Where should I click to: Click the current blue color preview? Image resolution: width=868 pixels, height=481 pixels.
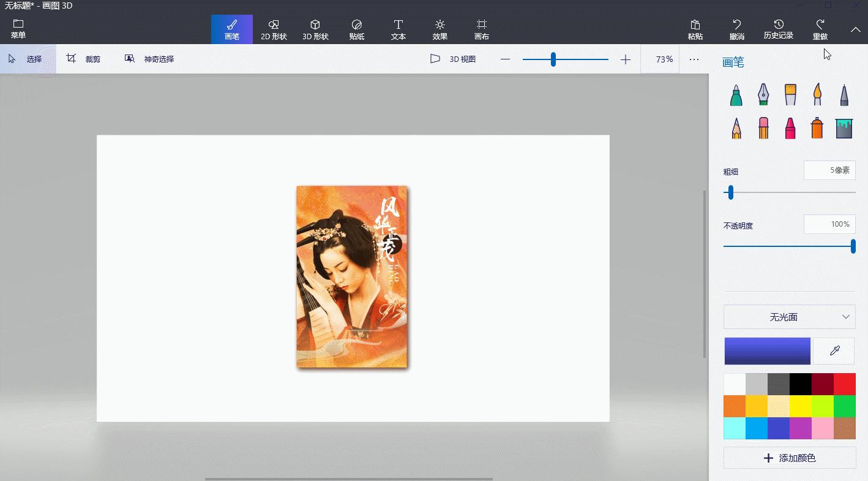click(768, 351)
